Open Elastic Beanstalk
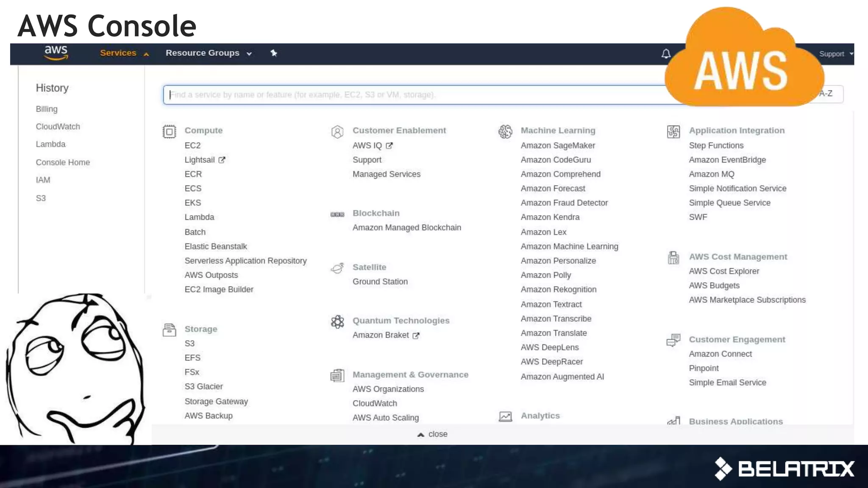The width and height of the screenshot is (868, 488). [215, 246]
